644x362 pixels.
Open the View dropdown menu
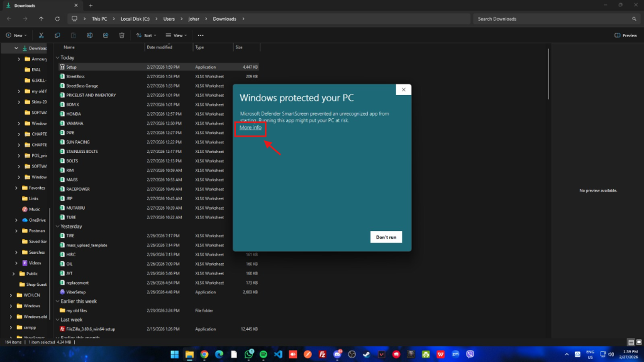(177, 35)
